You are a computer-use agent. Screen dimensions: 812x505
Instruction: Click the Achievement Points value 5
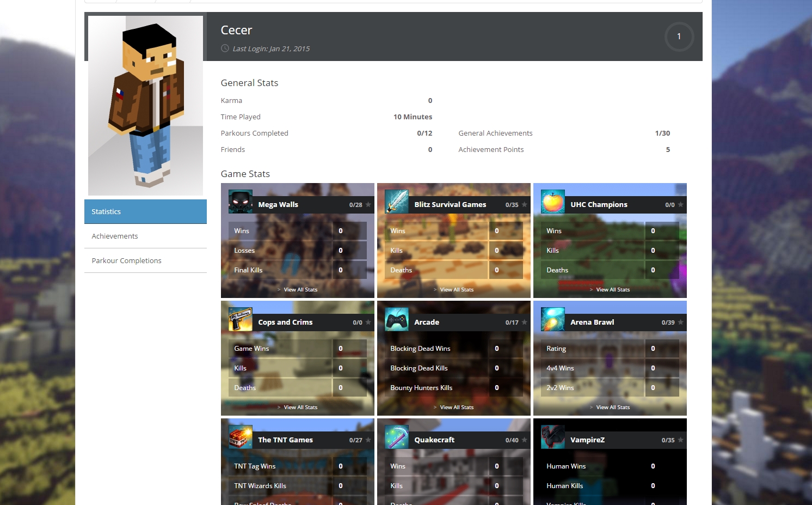[x=668, y=150]
